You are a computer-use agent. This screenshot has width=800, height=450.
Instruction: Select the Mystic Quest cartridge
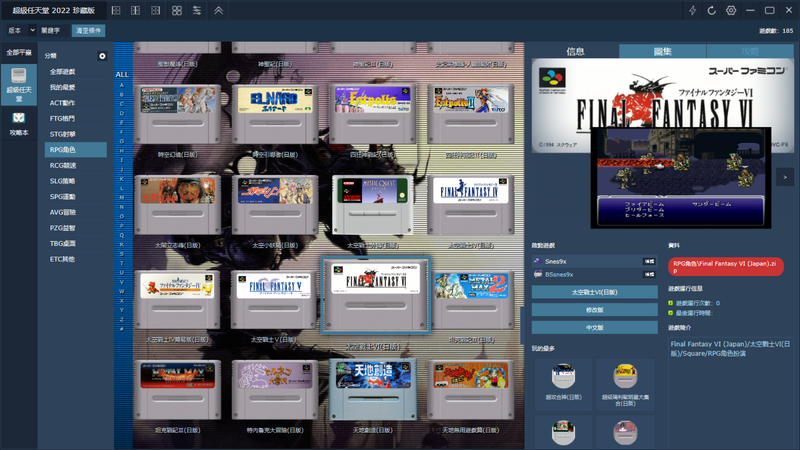point(372,205)
